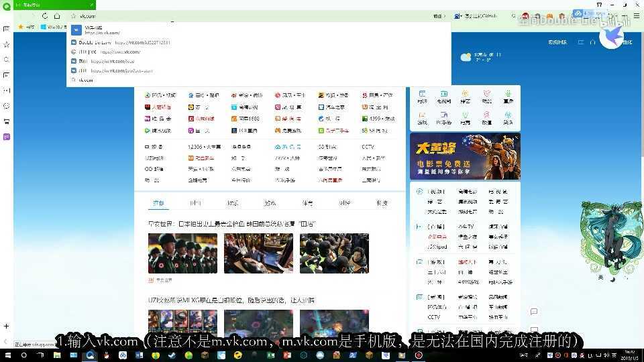Click the sidebar plus add icon
The height and width of the screenshot is (362, 644).
tap(6, 326)
